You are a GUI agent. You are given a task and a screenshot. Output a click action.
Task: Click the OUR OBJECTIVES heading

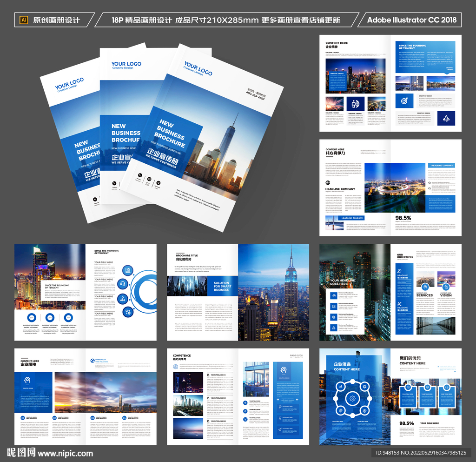pyautogui.click(x=405, y=256)
